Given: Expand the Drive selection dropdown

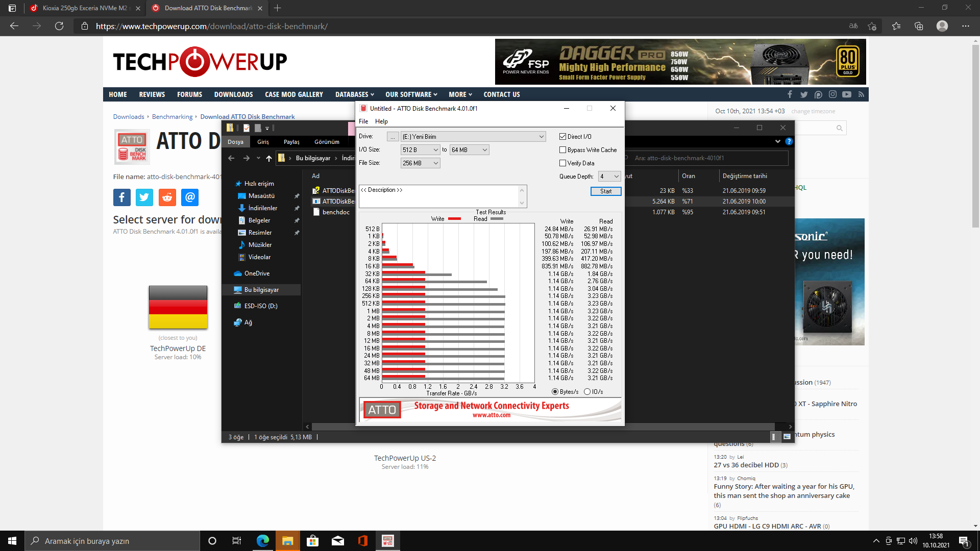Looking at the screenshot, I should (541, 137).
